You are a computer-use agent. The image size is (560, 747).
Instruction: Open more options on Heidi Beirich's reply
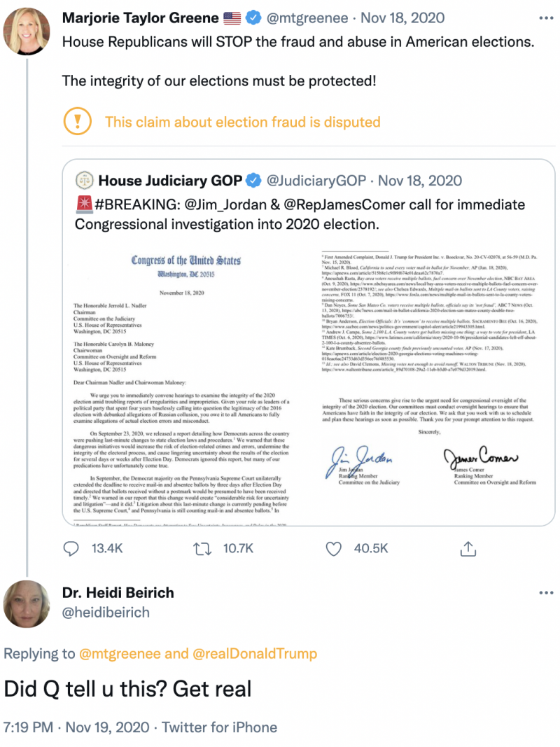point(545,593)
